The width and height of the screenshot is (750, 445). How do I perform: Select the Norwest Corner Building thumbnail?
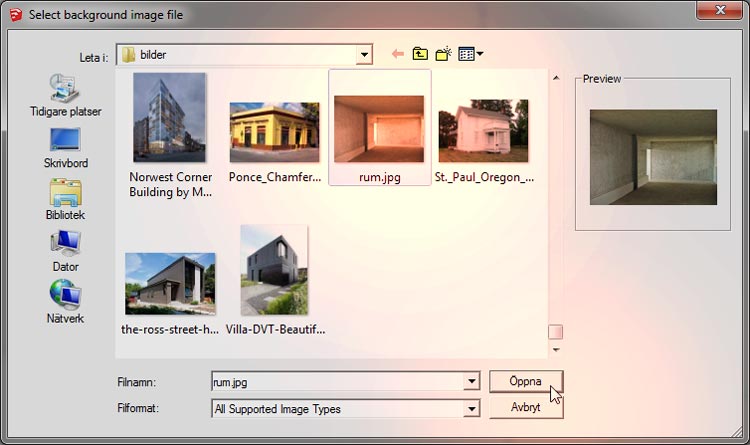click(170, 118)
